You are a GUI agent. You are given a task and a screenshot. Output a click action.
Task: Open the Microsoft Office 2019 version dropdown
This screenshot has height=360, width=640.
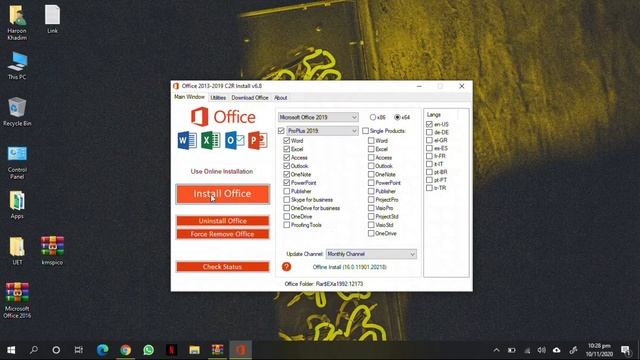(x=318, y=117)
